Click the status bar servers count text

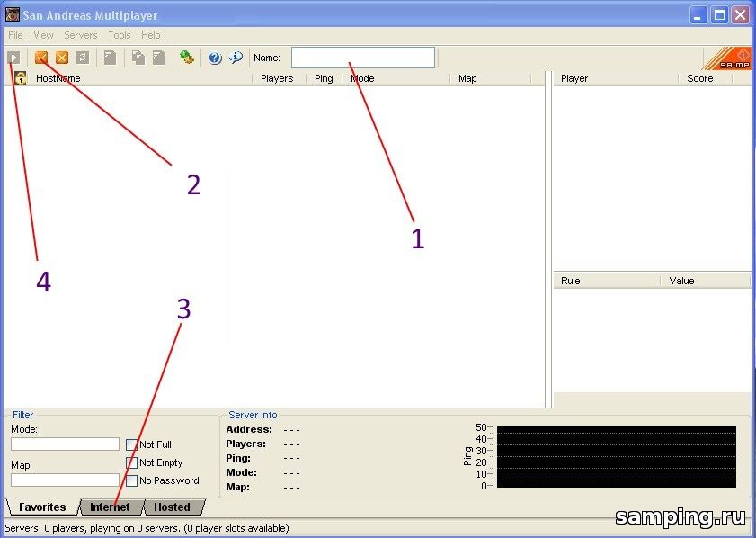tap(147, 528)
